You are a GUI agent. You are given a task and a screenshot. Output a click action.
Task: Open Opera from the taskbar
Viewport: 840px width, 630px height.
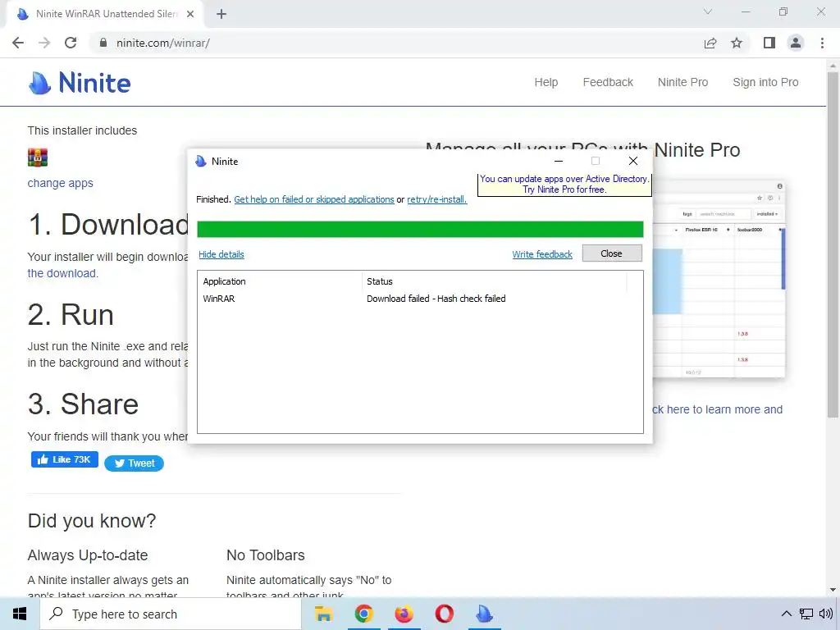[x=444, y=614]
